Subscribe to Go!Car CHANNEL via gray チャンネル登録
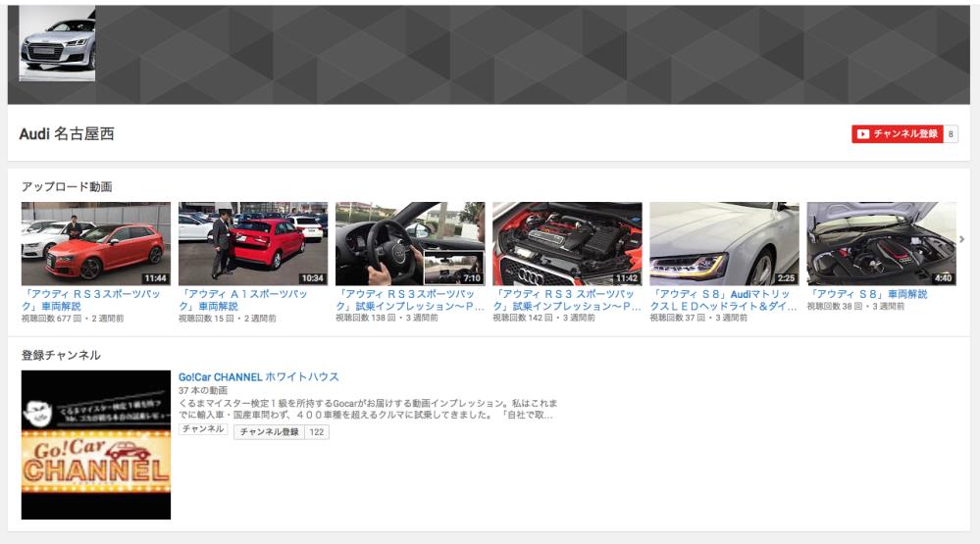Viewport: 980px width, 544px height. 270,431
